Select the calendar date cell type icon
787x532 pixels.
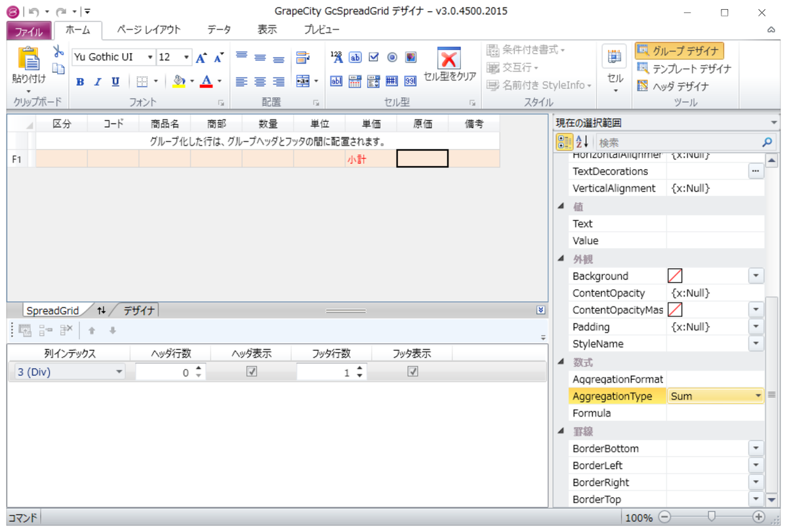(x=355, y=81)
